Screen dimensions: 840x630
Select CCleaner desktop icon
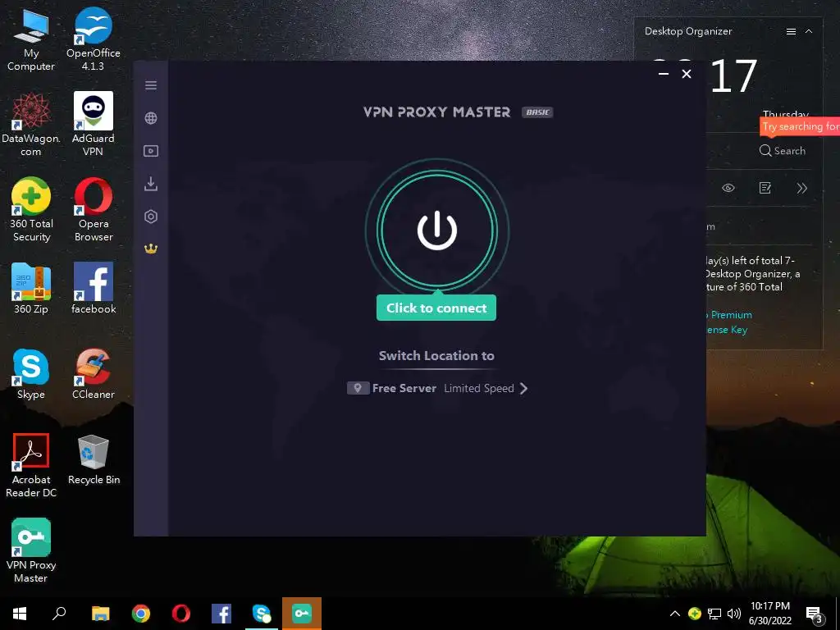[94, 374]
